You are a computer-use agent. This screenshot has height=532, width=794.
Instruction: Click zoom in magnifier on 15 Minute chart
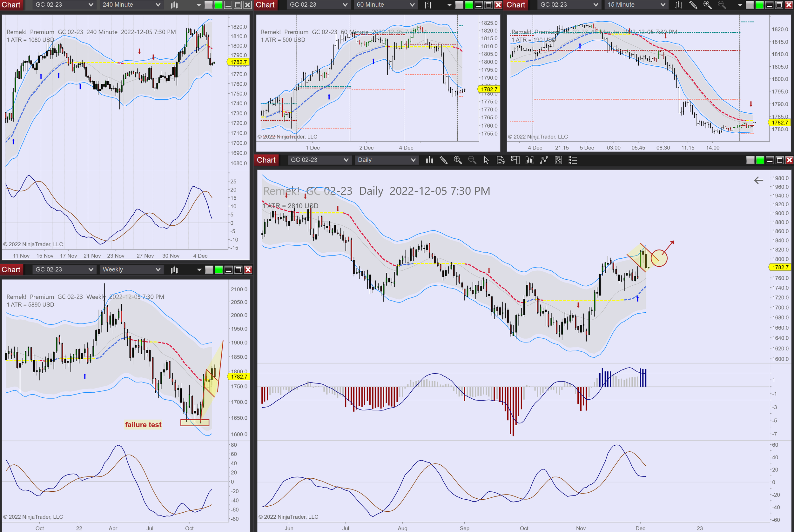(707, 5)
